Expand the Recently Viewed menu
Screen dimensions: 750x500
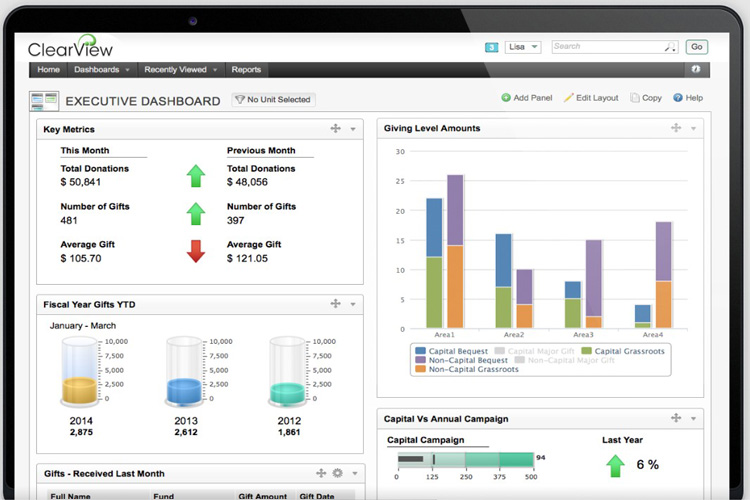pos(181,69)
